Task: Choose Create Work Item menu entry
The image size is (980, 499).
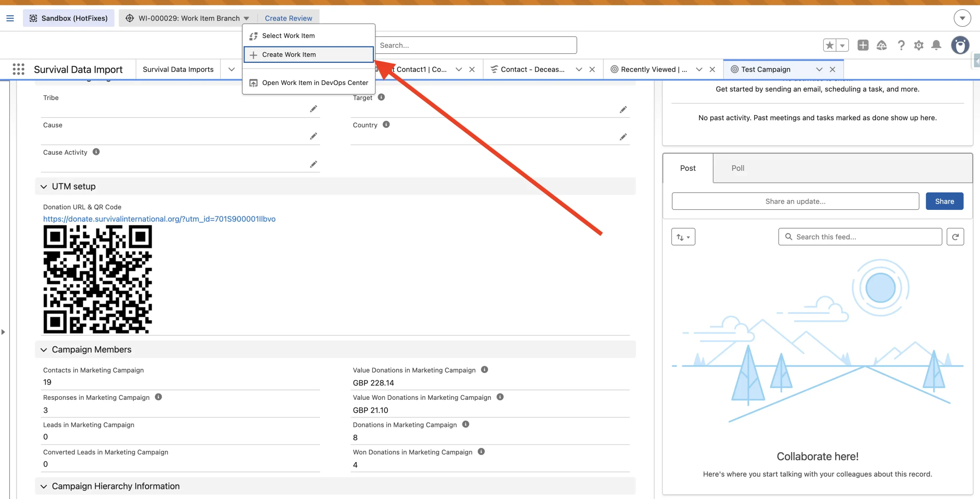Action: click(309, 54)
